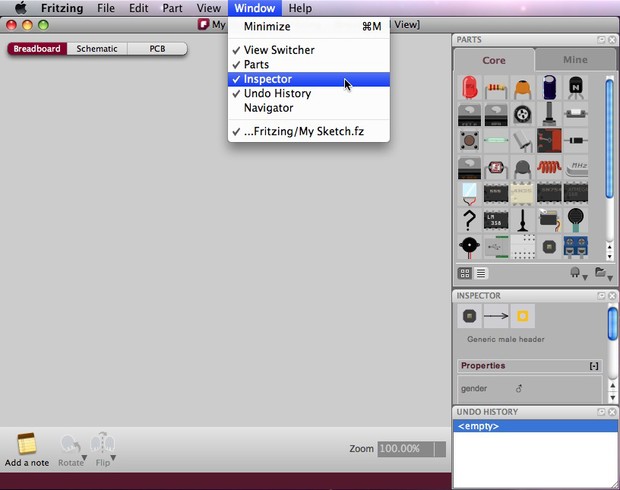The width and height of the screenshot is (620, 490).
Task: Toggle Undo History in Window menu
Action: [x=309, y=94]
